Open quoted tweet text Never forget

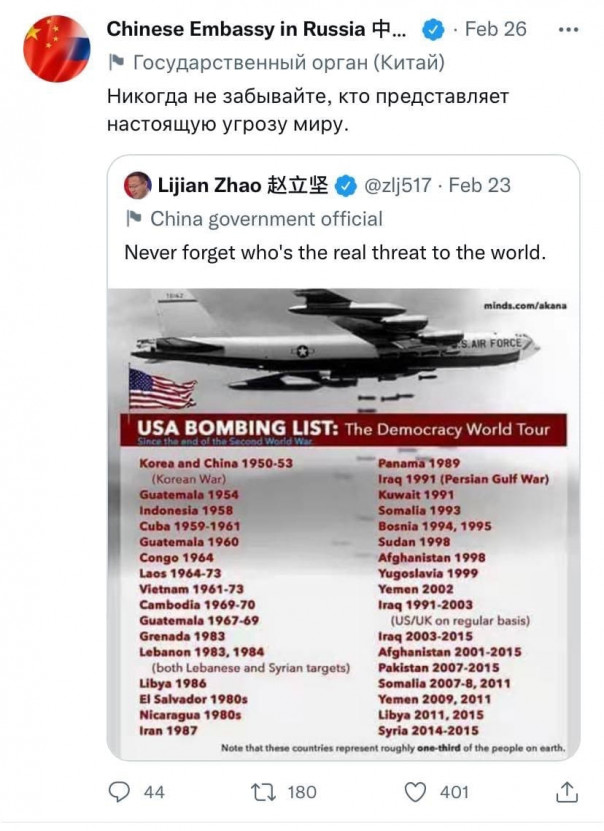(x=335, y=252)
